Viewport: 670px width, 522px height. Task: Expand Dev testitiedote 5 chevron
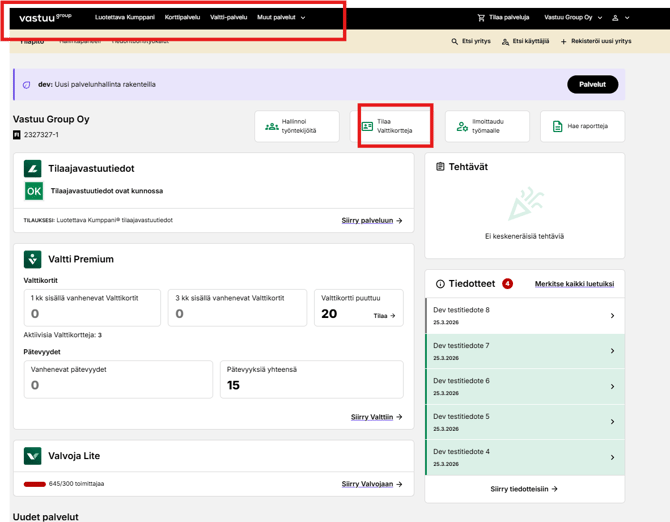click(612, 422)
